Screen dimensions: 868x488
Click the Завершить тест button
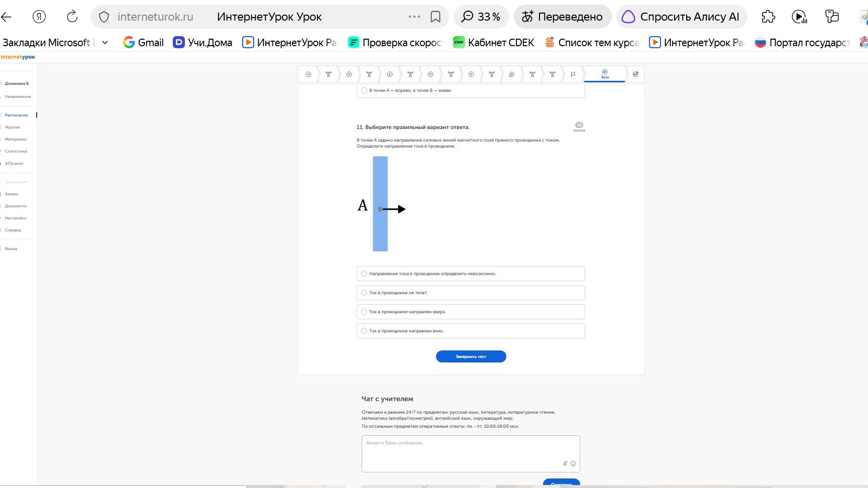(x=471, y=356)
